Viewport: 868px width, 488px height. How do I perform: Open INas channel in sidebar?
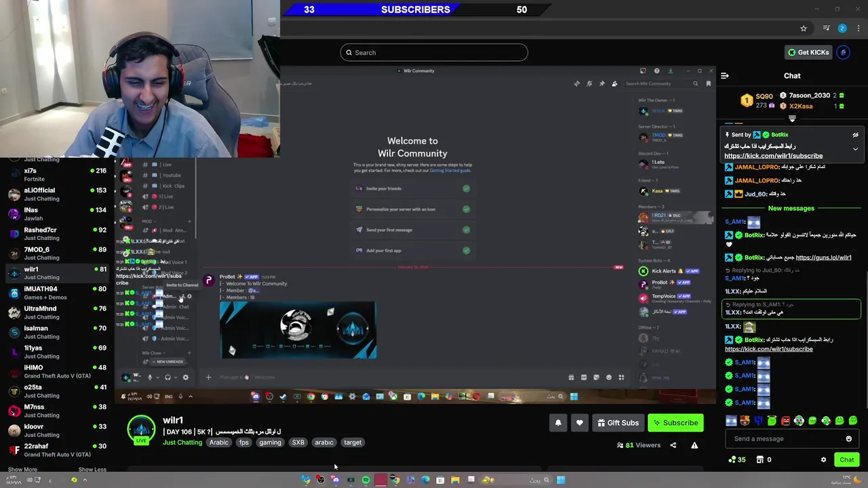pyautogui.click(x=57, y=213)
